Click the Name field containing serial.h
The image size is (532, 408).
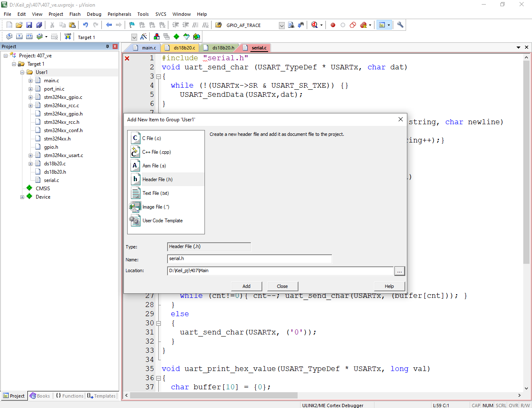(x=249, y=259)
